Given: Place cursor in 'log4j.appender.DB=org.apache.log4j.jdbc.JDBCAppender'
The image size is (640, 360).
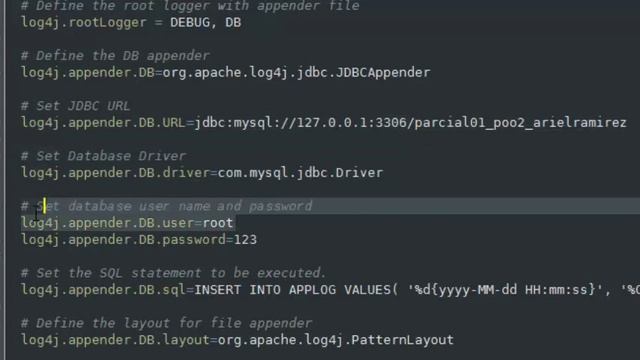Looking at the screenshot, I should click(226, 73).
